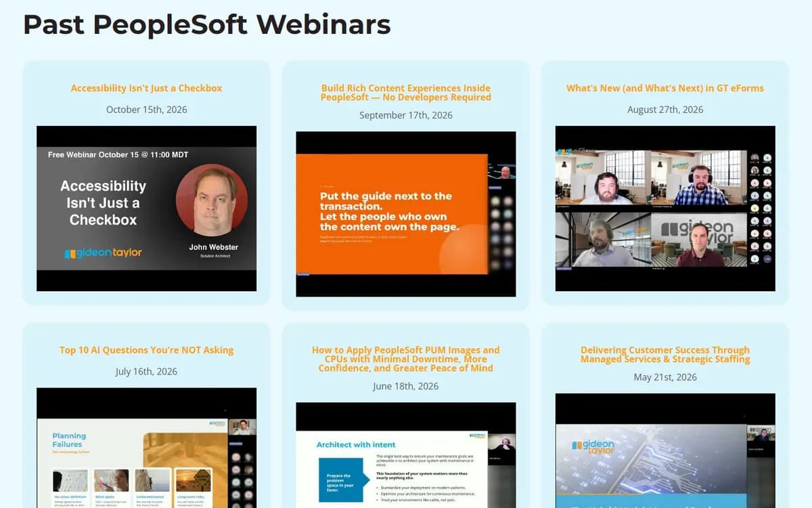Click the July 16th, 2026 date
This screenshot has height=508, width=812.
coord(146,372)
